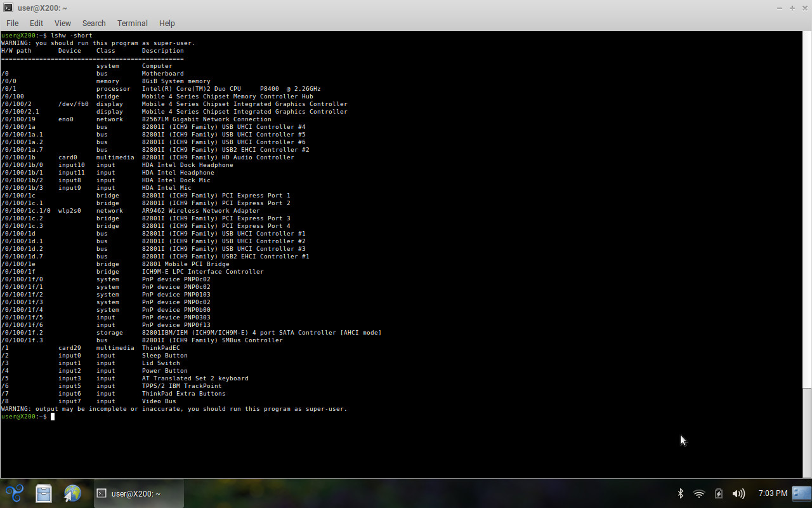
Task: Click '82567LM Gigabit Network Connection' text
Action: 207,119
